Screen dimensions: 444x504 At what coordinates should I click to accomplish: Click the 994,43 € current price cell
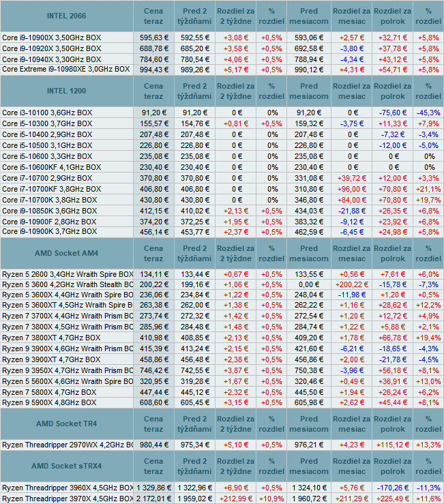154,70
